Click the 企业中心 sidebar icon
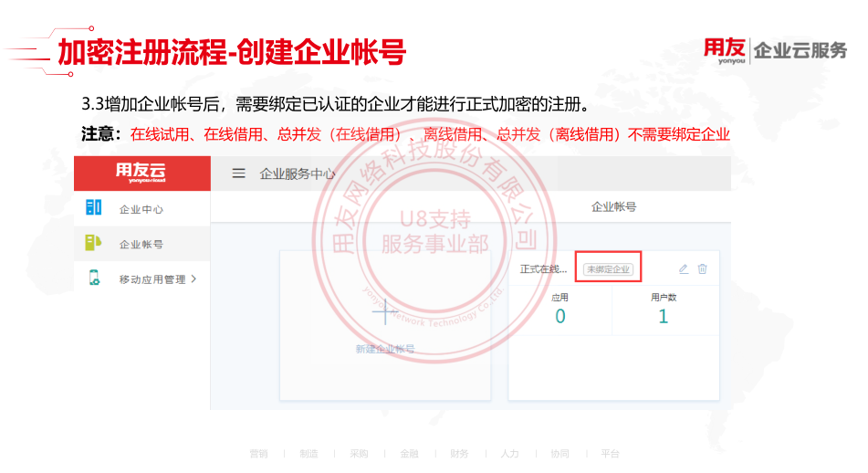The height and width of the screenshot is (473, 868). pos(93,207)
